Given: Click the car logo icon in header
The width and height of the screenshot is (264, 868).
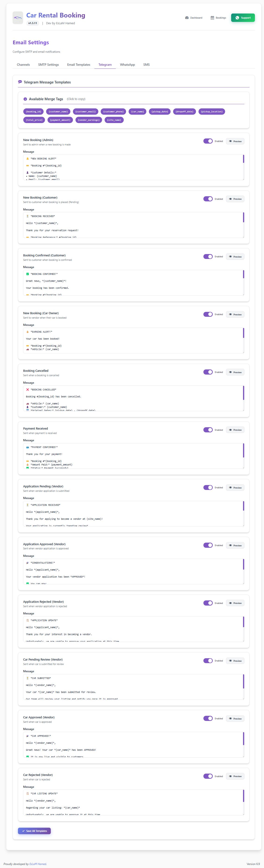Looking at the screenshot, I should click(x=18, y=18).
